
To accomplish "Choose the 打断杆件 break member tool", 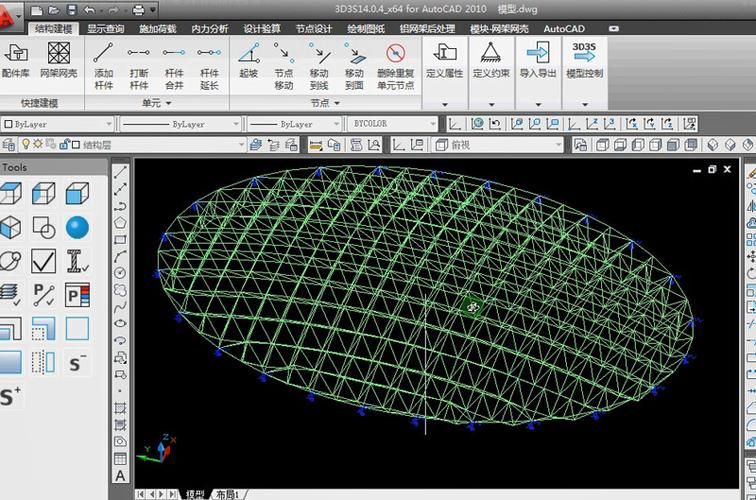I will click(x=139, y=62).
